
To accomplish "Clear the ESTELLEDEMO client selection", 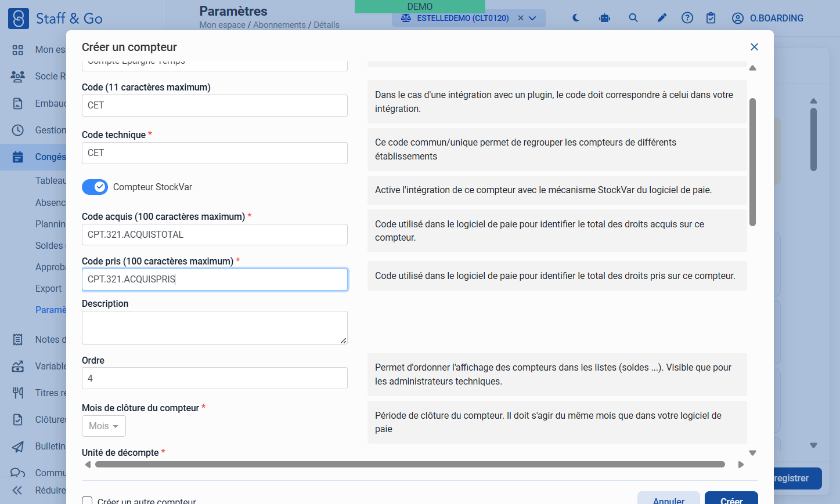I will tap(521, 18).
